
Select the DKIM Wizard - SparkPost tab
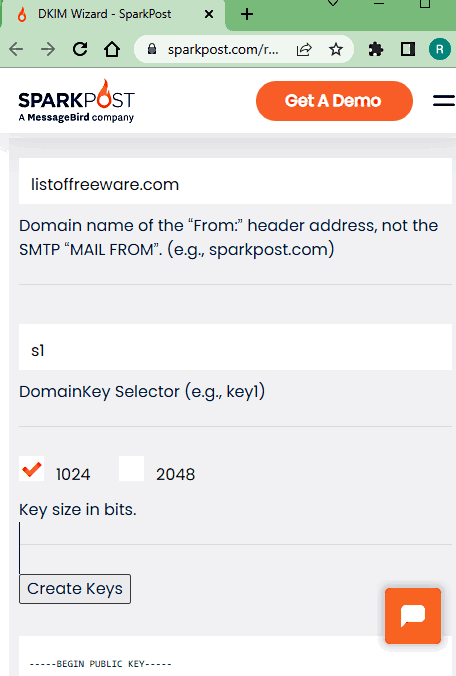pos(113,14)
